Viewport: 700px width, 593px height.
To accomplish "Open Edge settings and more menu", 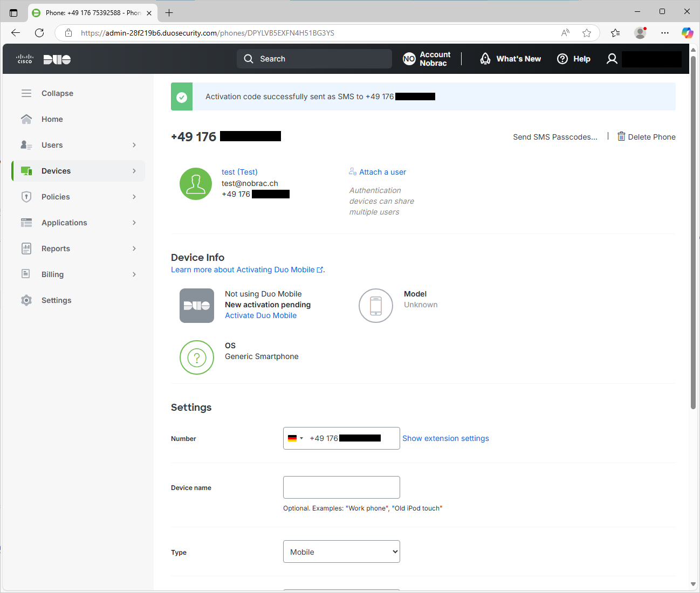I will [x=665, y=33].
